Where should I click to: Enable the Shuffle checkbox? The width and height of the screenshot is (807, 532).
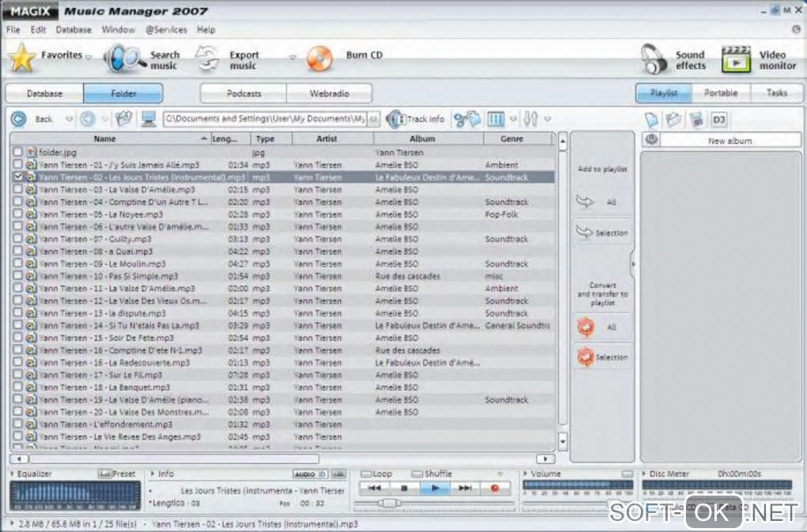417,474
